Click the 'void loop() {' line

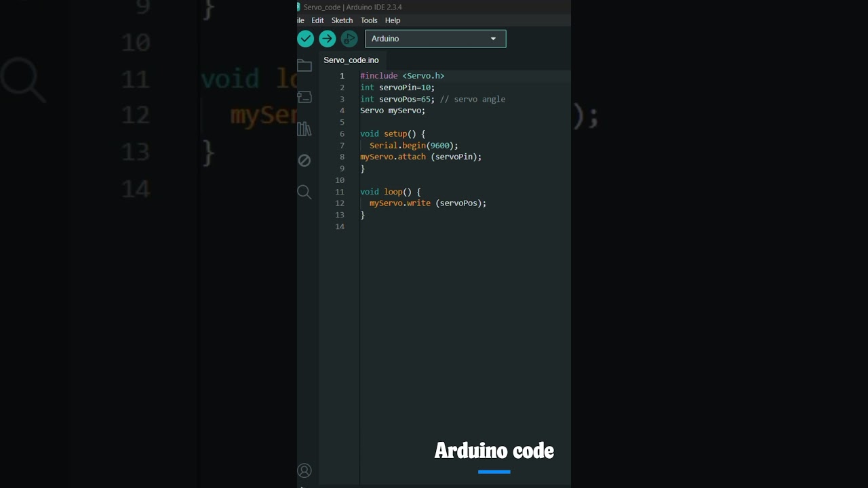point(391,192)
